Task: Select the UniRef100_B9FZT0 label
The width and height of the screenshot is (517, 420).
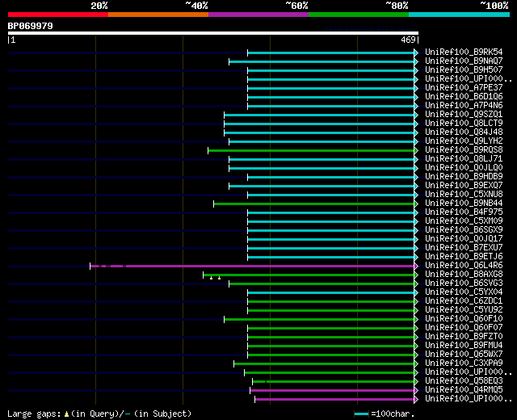Action: [x=464, y=337]
